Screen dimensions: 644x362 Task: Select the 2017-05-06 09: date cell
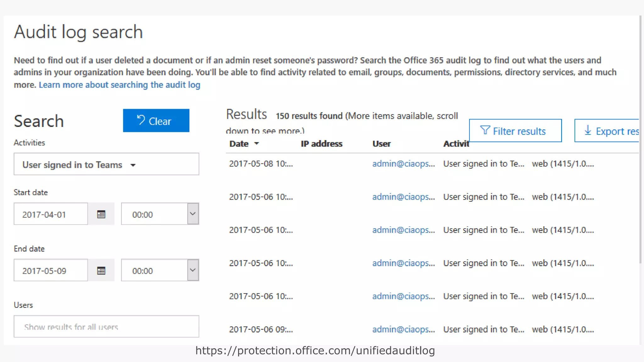[261, 329]
